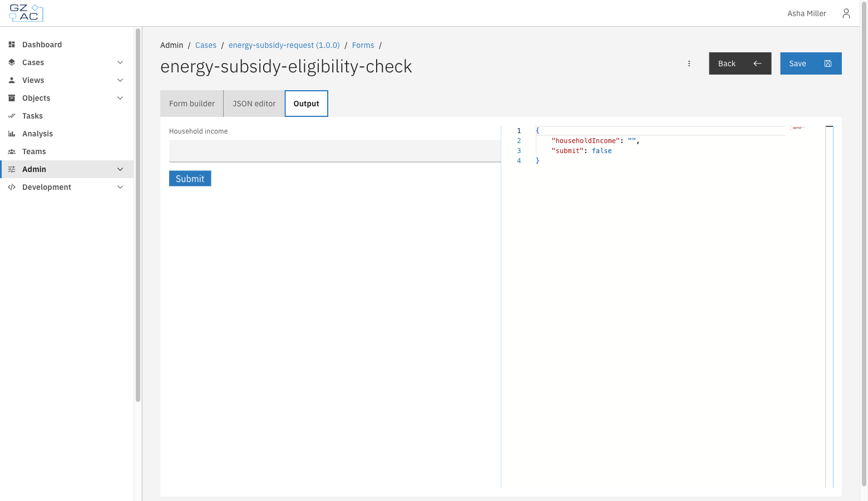868x501 pixels.
Task: Expand the Development menu chevron
Action: [x=120, y=187]
